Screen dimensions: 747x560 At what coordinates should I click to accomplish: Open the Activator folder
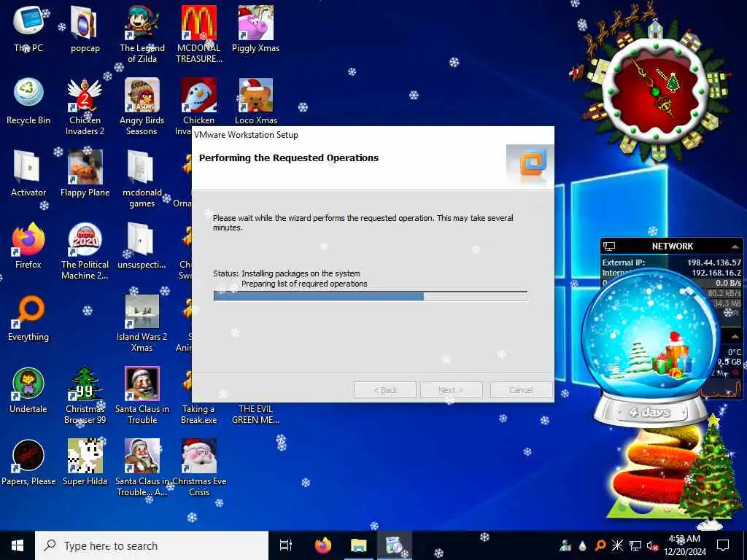(x=28, y=174)
